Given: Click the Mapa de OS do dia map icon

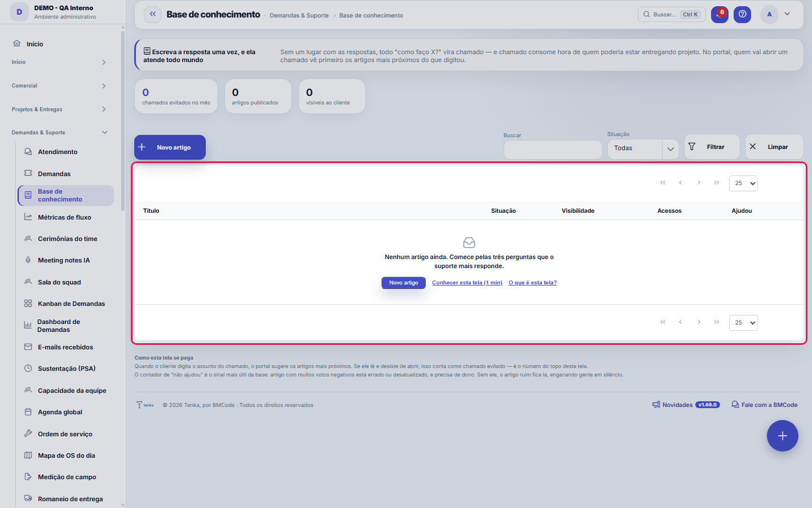Looking at the screenshot, I should pyautogui.click(x=28, y=456).
